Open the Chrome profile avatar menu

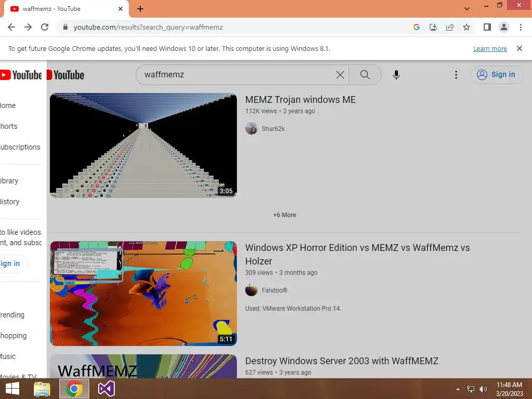pos(504,27)
